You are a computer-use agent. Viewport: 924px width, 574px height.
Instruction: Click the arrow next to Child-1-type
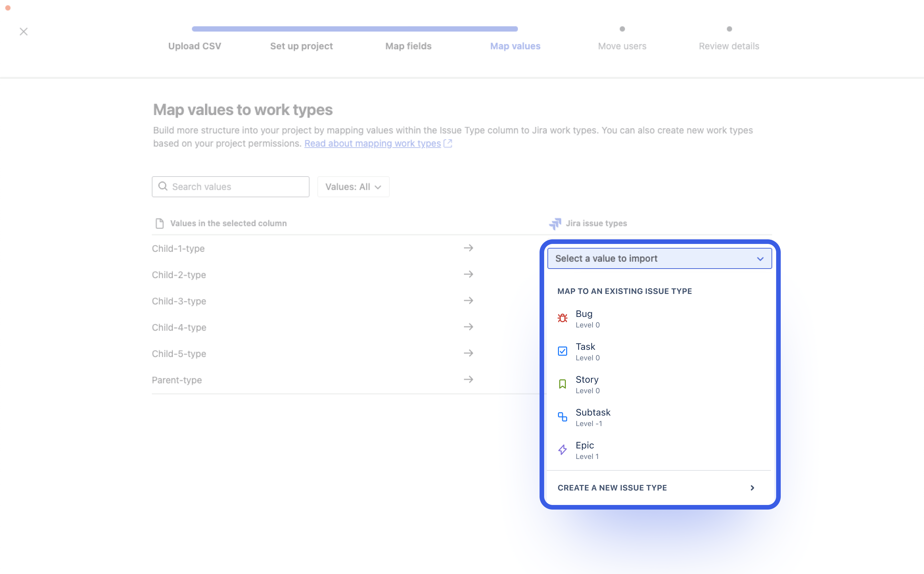[x=469, y=248]
